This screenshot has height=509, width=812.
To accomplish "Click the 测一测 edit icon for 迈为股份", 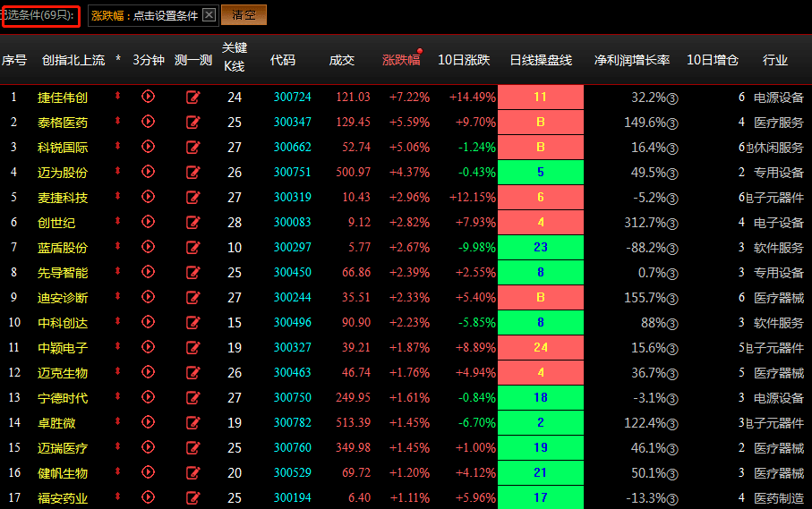I will (193, 172).
